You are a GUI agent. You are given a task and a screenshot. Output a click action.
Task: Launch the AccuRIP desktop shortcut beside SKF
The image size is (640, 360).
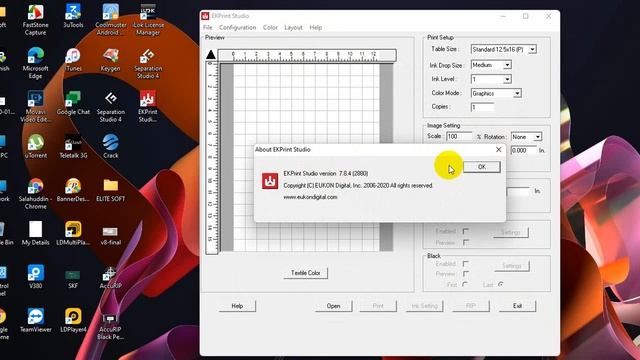coord(111,277)
